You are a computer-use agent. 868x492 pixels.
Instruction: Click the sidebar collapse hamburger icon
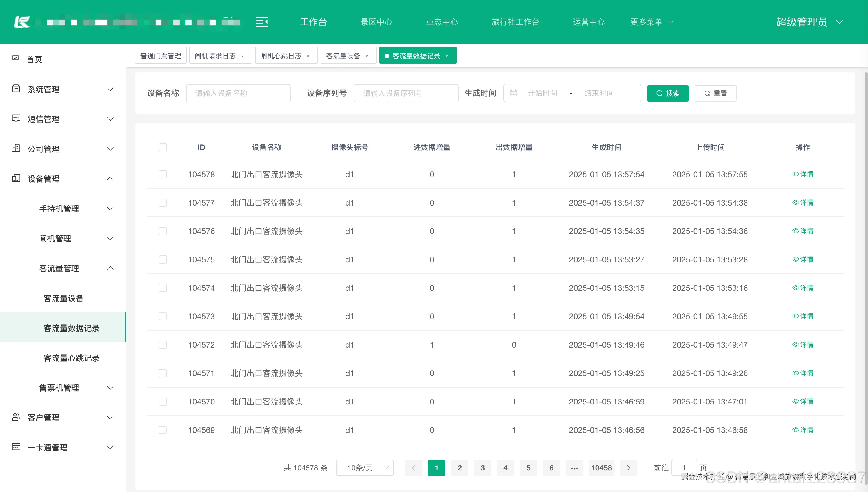[261, 22]
